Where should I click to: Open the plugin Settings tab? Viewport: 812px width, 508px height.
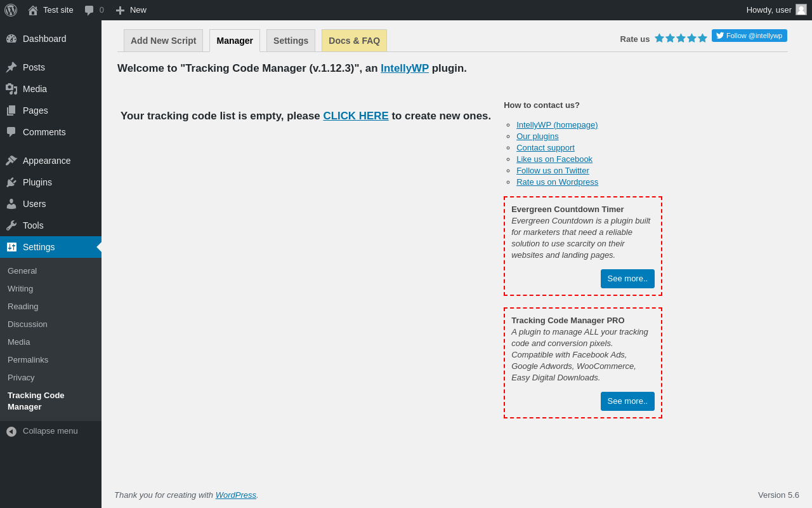[x=291, y=41]
